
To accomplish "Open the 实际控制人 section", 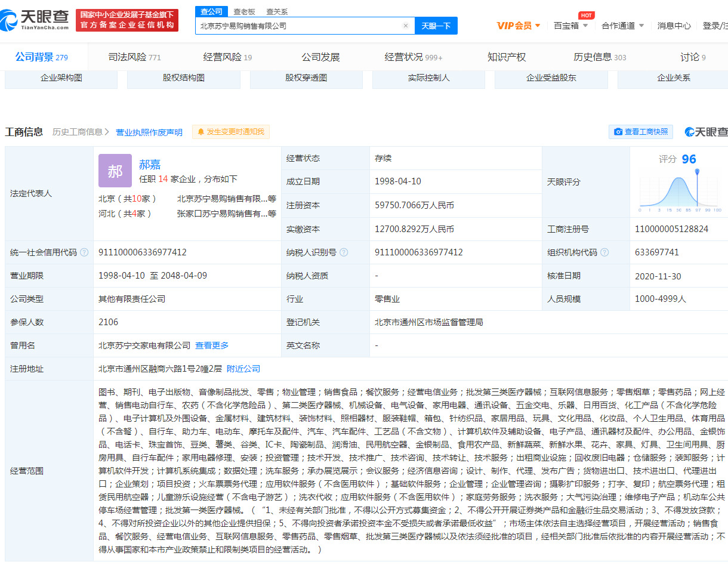I will (x=429, y=78).
